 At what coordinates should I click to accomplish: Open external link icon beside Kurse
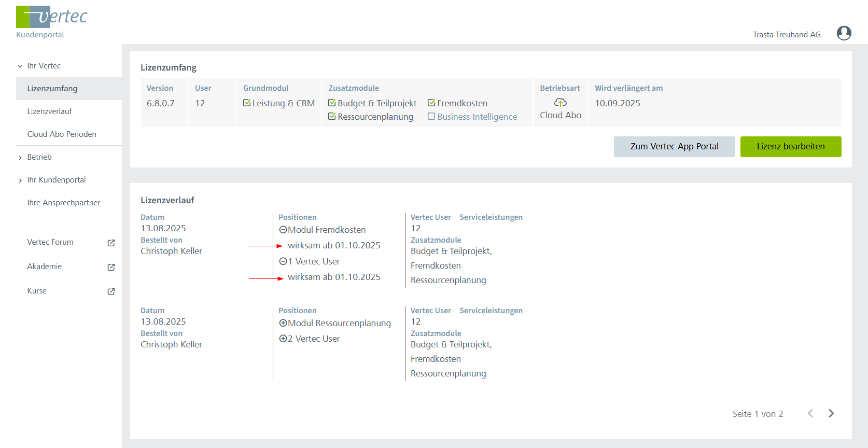pos(111,291)
